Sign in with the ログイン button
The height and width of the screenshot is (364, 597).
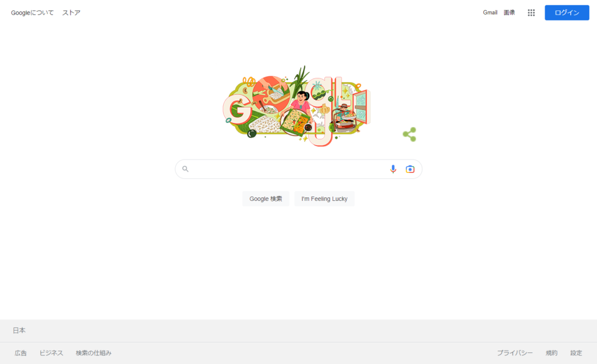567,13
